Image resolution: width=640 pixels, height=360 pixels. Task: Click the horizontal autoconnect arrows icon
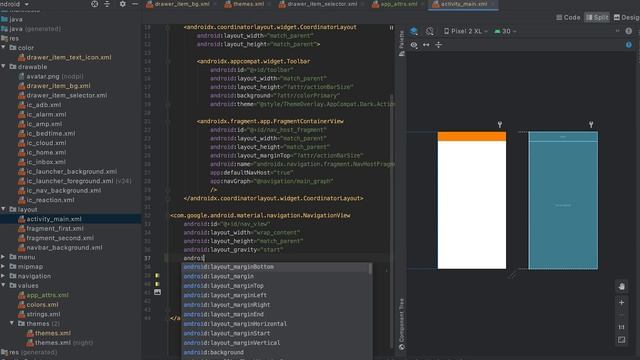point(426,45)
